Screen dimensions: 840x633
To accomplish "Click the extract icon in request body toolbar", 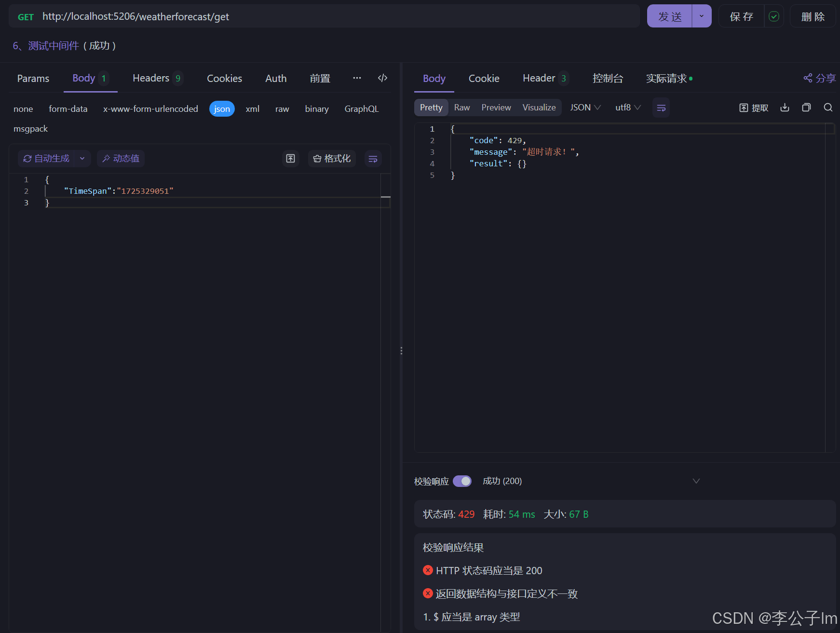I will 290,159.
